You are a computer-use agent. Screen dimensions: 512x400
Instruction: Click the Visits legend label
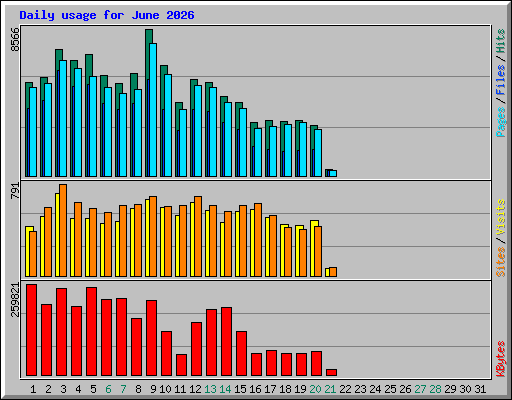(501, 218)
